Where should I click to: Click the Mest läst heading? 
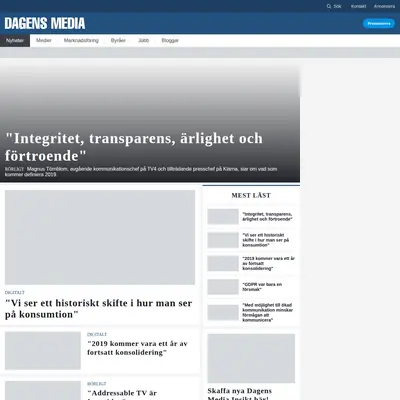251,196
